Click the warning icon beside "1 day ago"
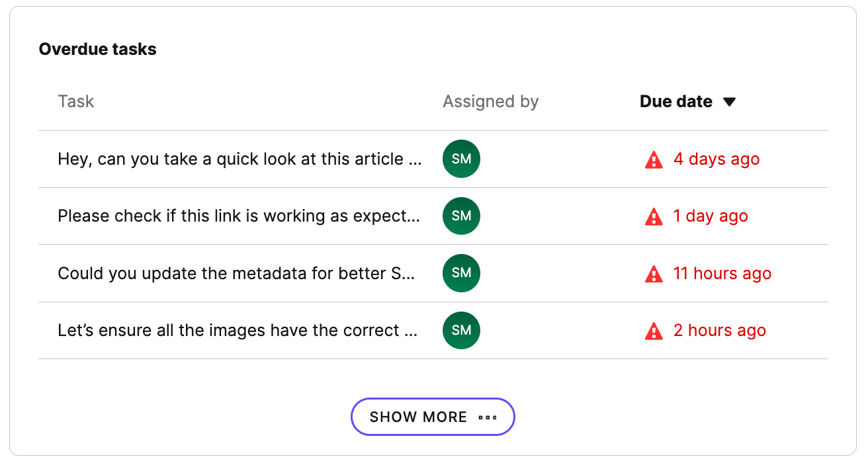Image resolution: width=868 pixels, height=467 pixels. click(654, 216)
